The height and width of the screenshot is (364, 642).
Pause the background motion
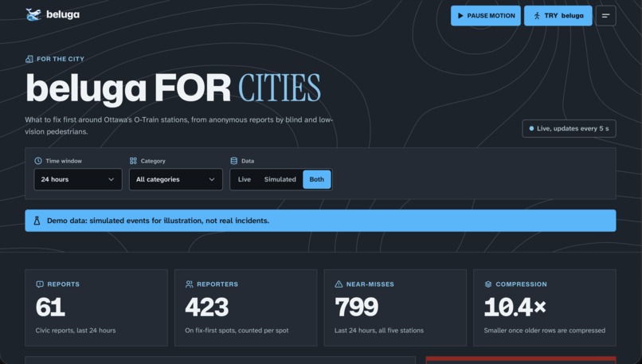point(486,16)
